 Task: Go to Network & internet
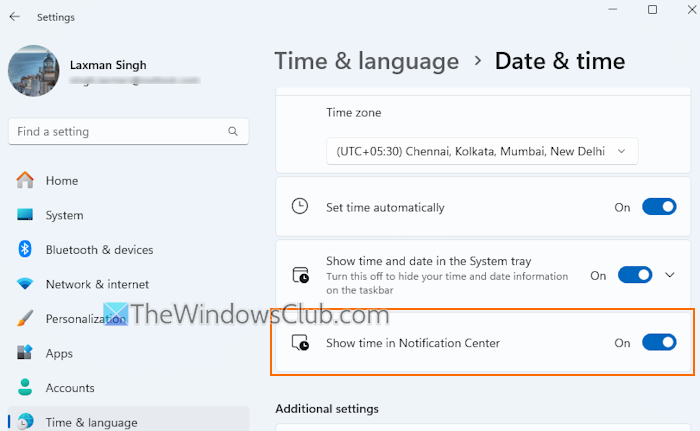coord(97,284)
